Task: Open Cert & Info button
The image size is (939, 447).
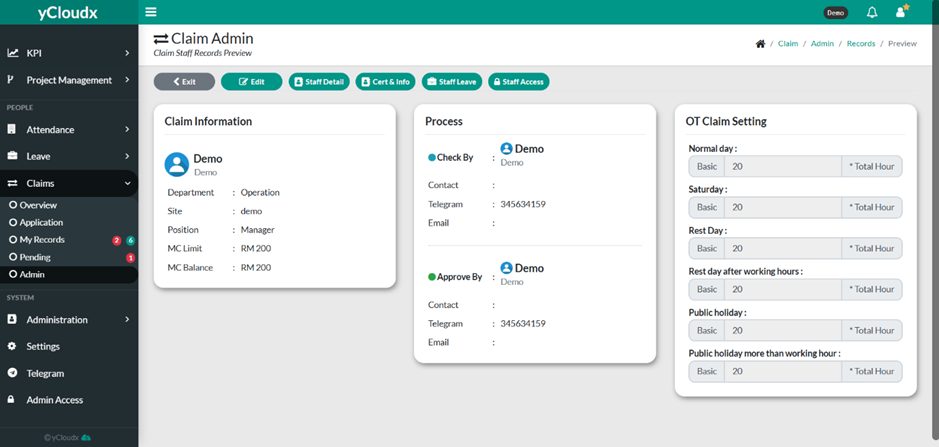Action: coord(386,81)
